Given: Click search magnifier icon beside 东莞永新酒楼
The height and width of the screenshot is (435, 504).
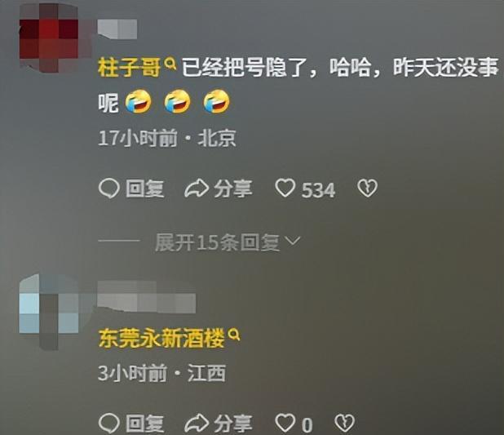Looking at the screenshot, I should 234,335.
